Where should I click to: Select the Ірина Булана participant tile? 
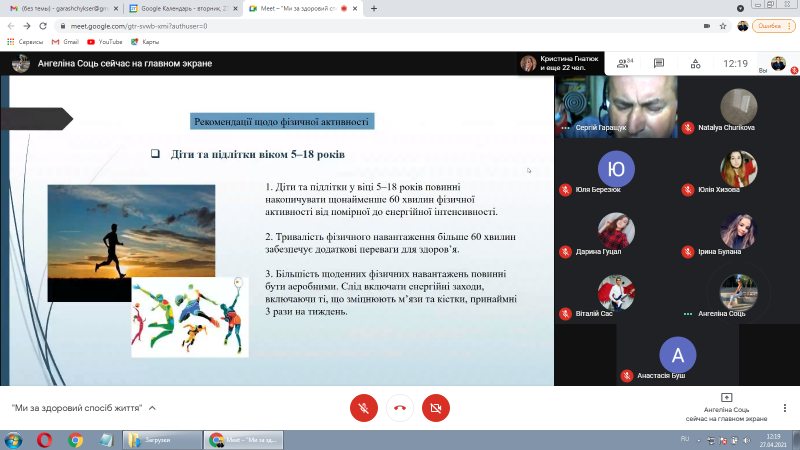(739, 231)
